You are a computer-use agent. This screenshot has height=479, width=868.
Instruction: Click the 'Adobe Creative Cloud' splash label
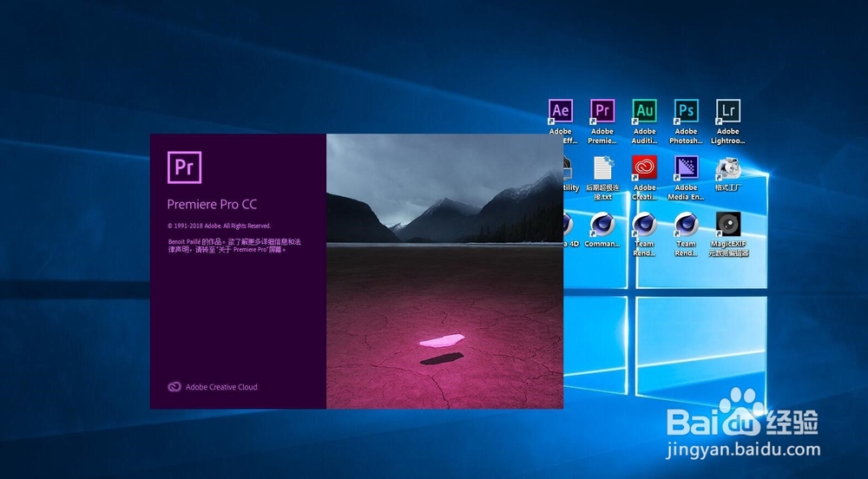[221, 387]
